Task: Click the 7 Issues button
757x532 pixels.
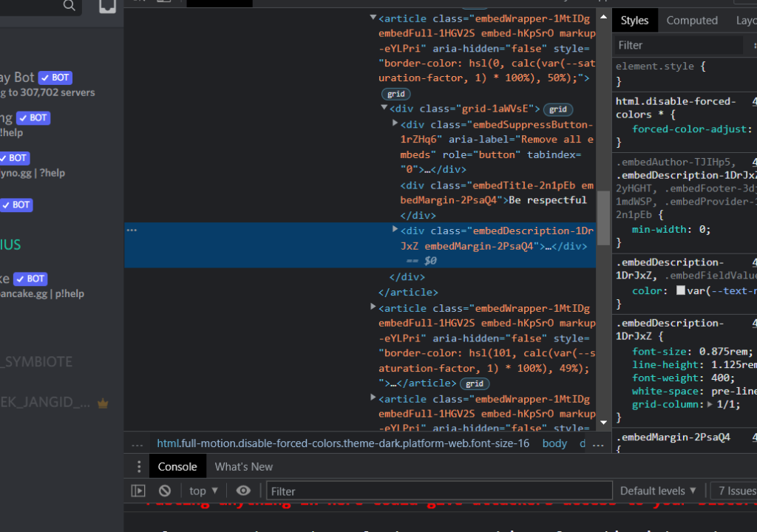Action: click(x=736, y=491)
